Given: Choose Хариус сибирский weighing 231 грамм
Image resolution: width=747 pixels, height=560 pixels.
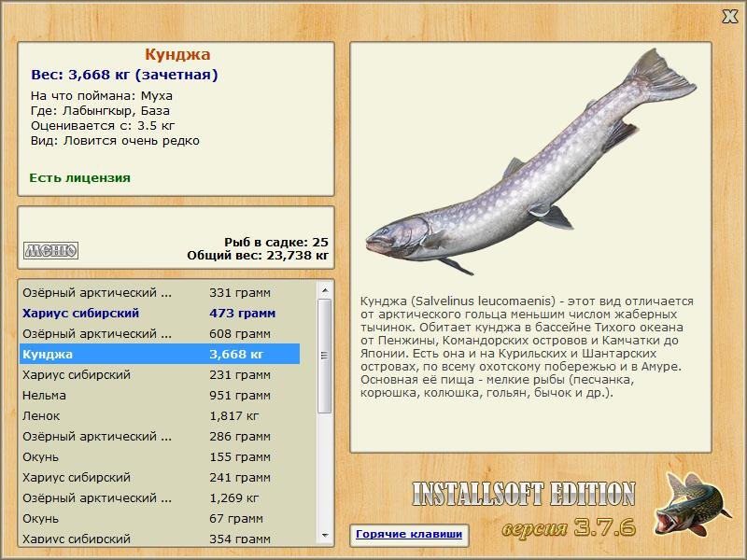Looking at the screenshot, I should point(159,375).
